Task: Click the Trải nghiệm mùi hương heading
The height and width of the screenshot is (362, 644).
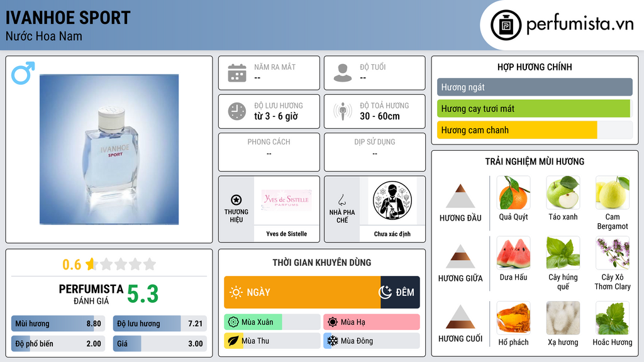Action: 535,162
